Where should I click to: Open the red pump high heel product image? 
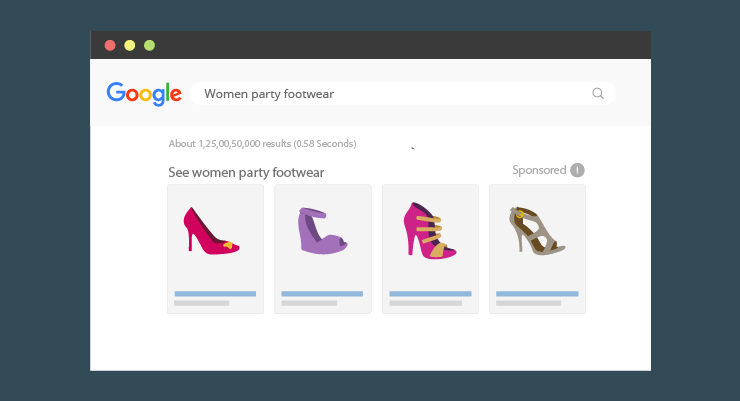pos(211,231)
